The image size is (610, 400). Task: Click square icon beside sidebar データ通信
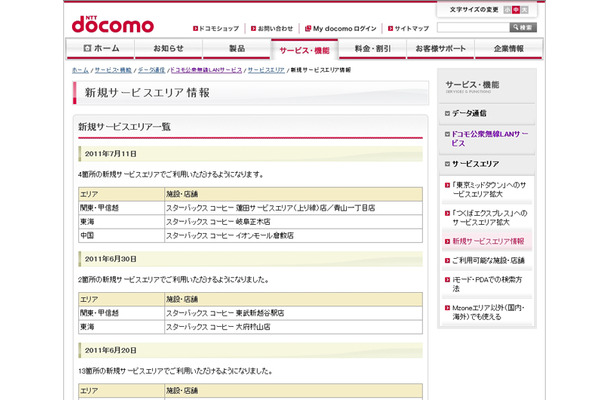pos(447,114)
